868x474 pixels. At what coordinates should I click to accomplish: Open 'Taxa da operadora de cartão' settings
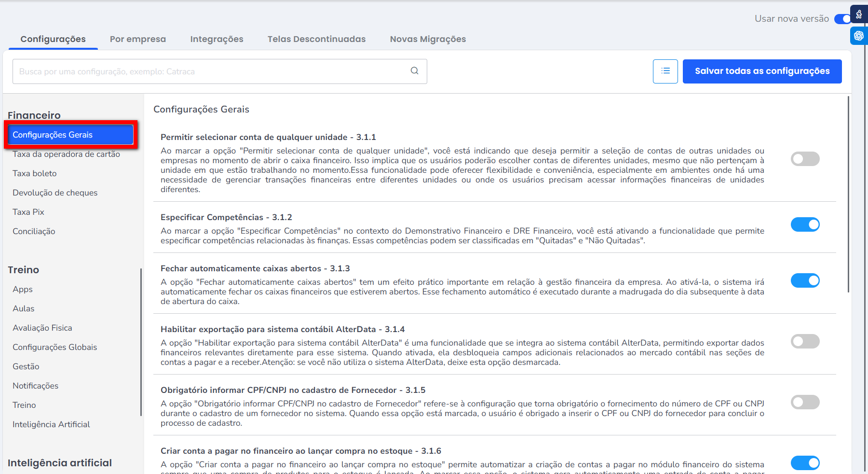[66, 154]
